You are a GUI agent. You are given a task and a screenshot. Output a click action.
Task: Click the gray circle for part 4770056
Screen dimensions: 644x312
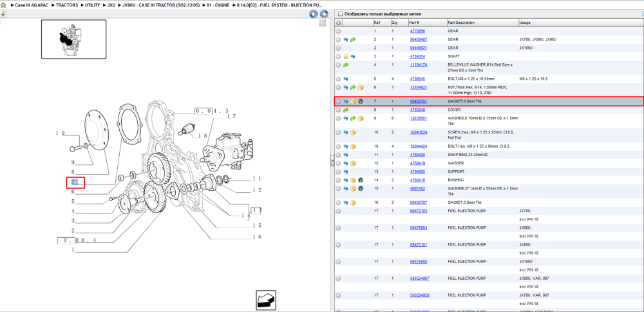tap(338, 31)
